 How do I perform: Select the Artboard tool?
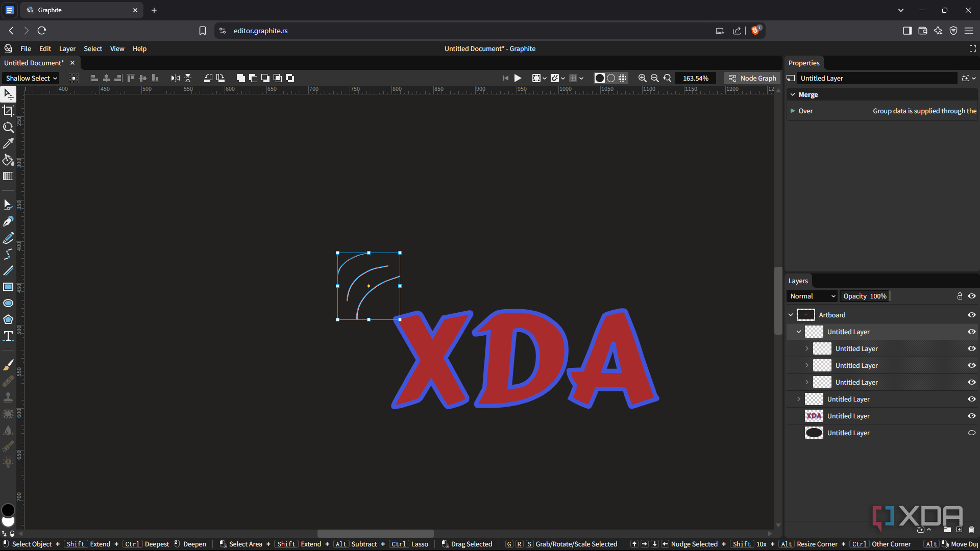pyautogui.click(x=8, y=111)
